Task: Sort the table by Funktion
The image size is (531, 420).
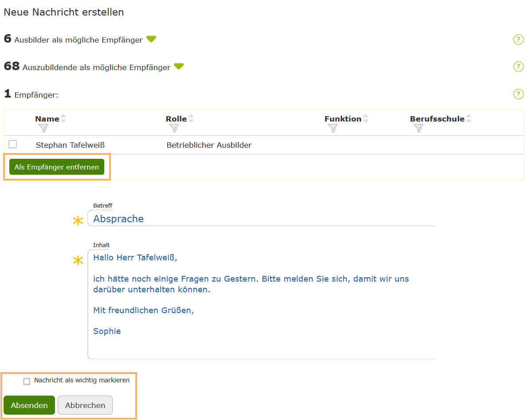Action: 365,118
